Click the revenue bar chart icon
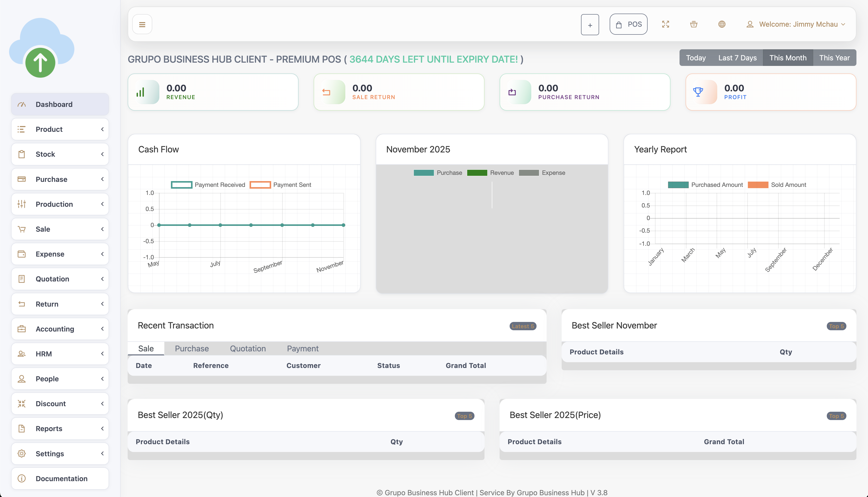The height and width of the screenshot is (497, 868). pyautogui.click(x=140, y=92)
